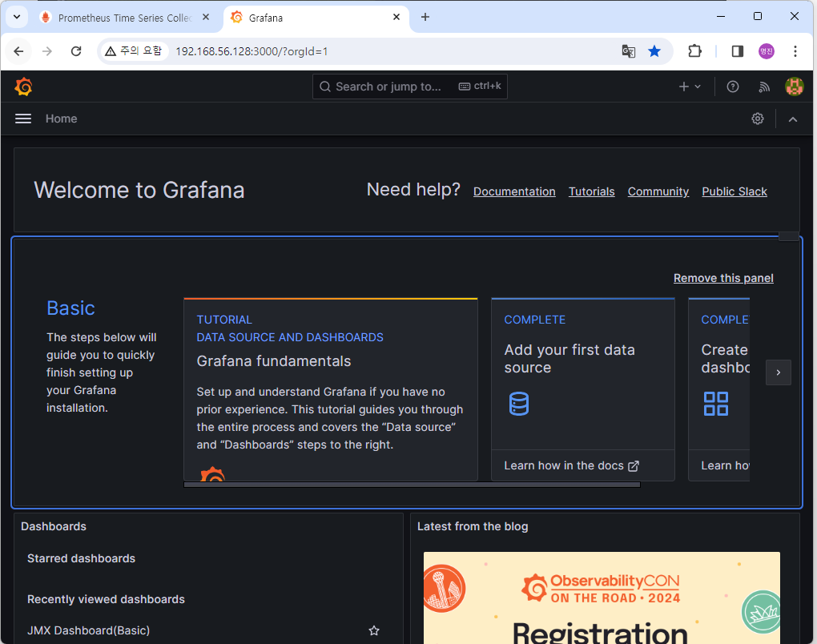Screen dimensions: 817x644
Task: Open the Chrome three-dot menu
Action: click(795, 51)
